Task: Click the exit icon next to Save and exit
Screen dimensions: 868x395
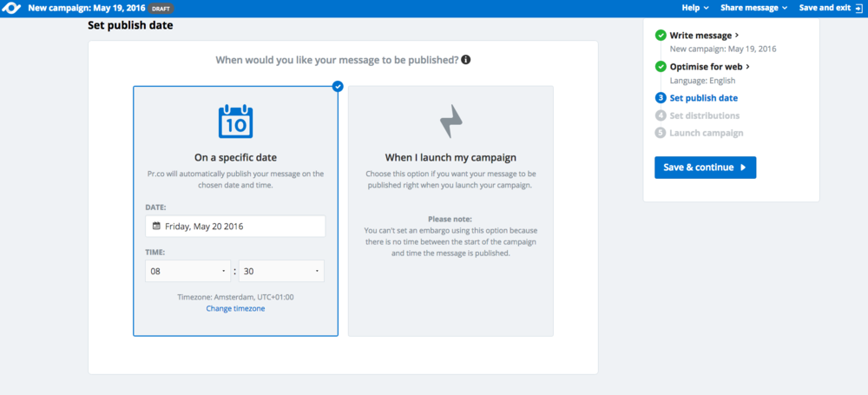Action: (x=858, y=9)
